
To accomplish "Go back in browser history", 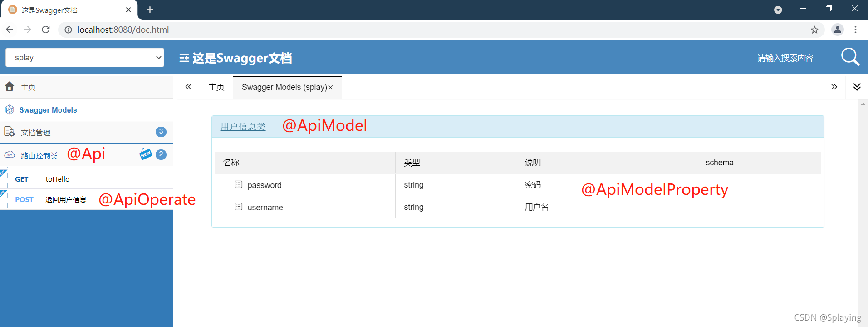I will click(10, 30).
